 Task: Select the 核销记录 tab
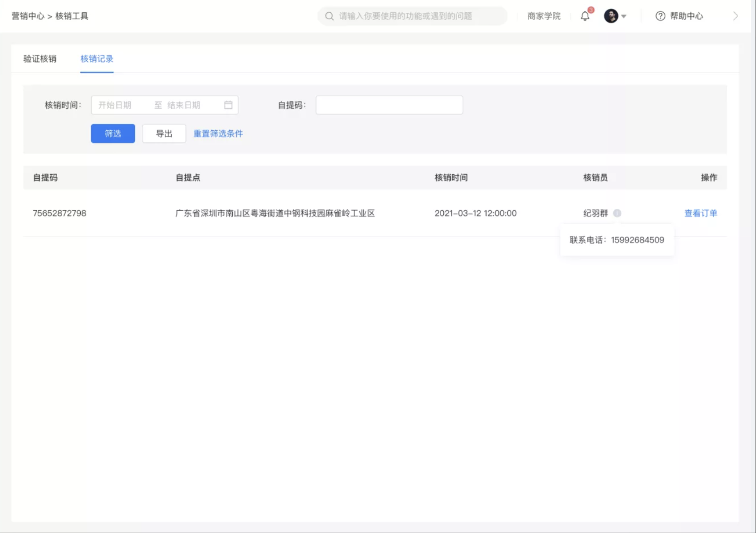[97, 59]
